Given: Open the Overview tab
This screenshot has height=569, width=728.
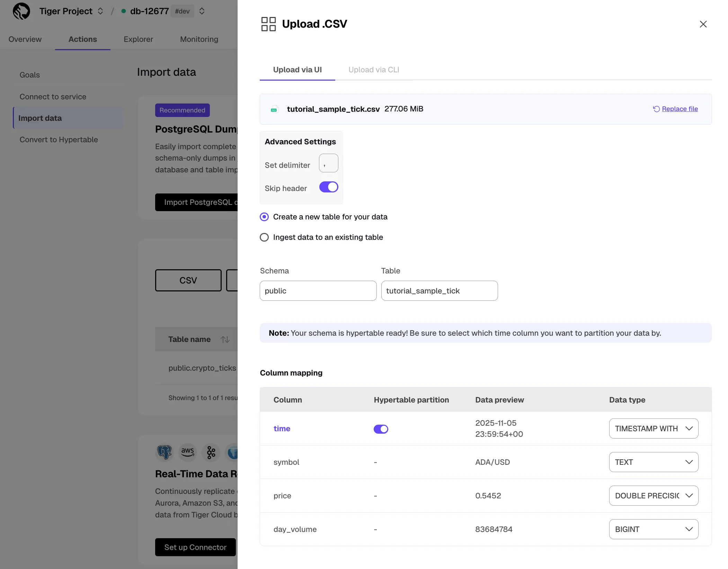Looking at the screenshot, I should (x=25, y=39).
